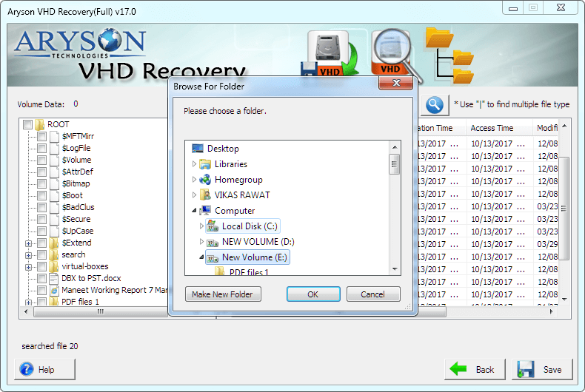Viewport: 585px width, 392px height.
Task: Check the $LogFile checkbox
Action: click(x=41, y=149)
